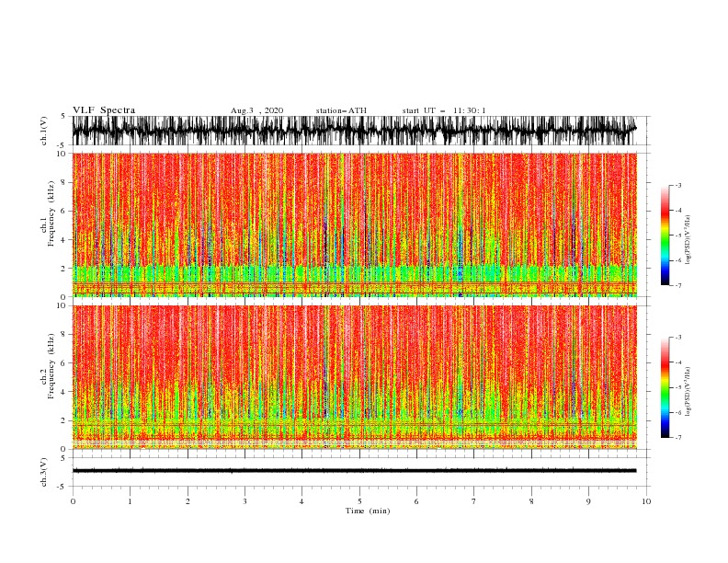The image size is (728, 563).
Task: Click the 'Time (min)' axis title
Action: coord(368,511)
